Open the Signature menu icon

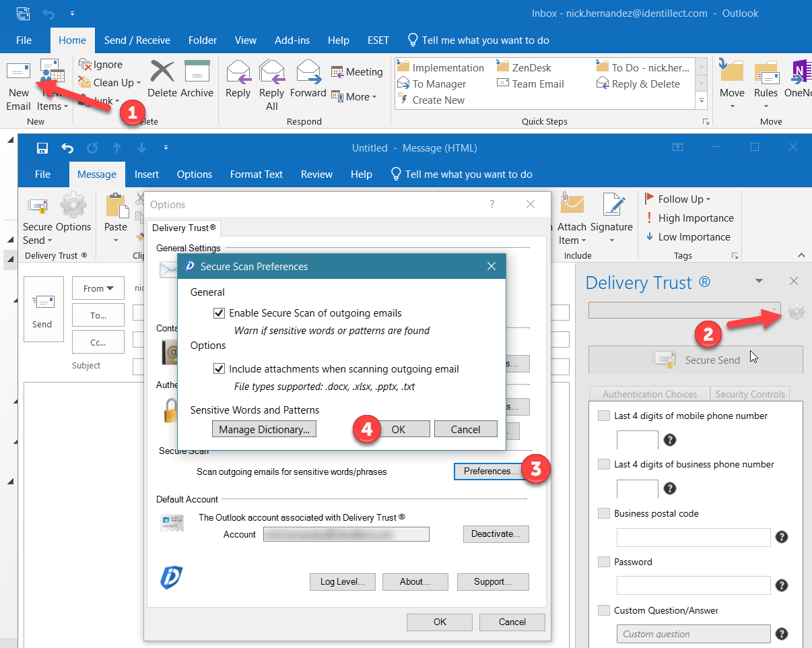[x=612, y=205]
